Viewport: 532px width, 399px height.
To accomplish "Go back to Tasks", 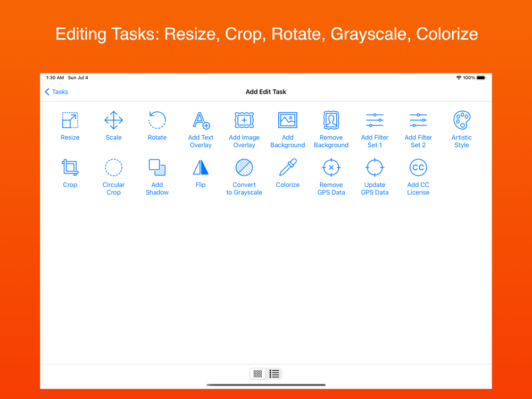I will coord(57,92).
